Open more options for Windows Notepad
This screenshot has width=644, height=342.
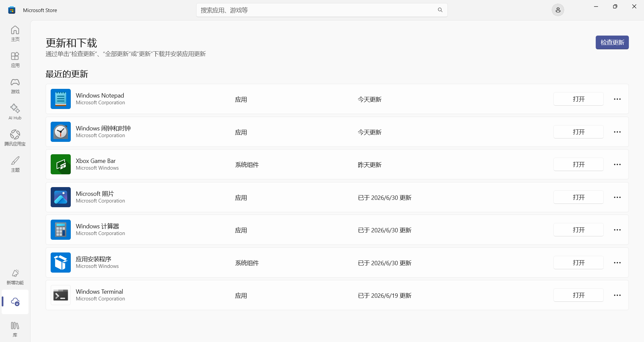(617, 99)
